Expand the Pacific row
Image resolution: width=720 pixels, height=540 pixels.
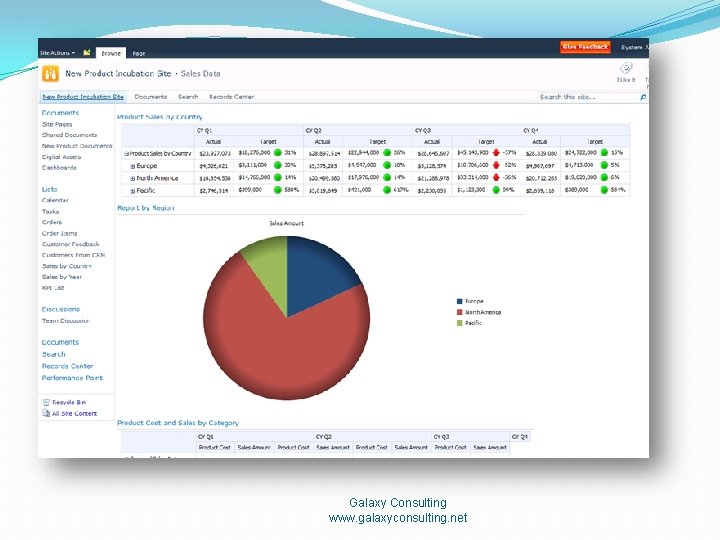coord(132,191)
